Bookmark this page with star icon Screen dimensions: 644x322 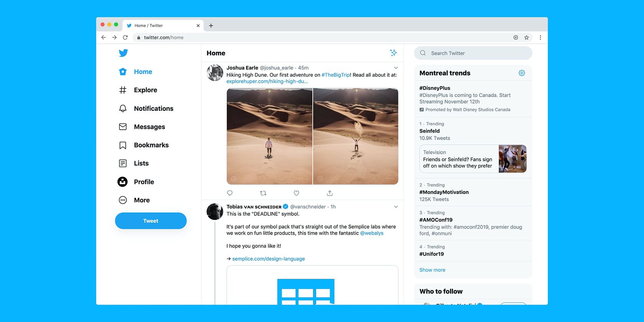(x=526, y=38)
